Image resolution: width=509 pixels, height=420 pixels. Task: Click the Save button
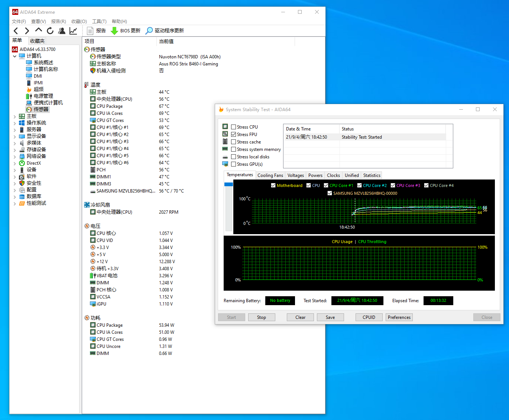coord(330,317)
